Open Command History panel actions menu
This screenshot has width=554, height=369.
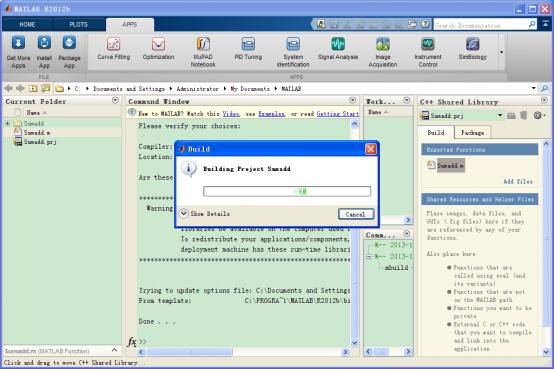(x=407, y=234)
